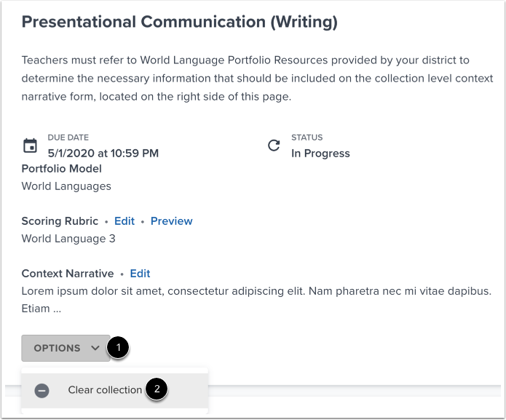
Task: Click the circular refresh status icon
Action: click(274, 146)
